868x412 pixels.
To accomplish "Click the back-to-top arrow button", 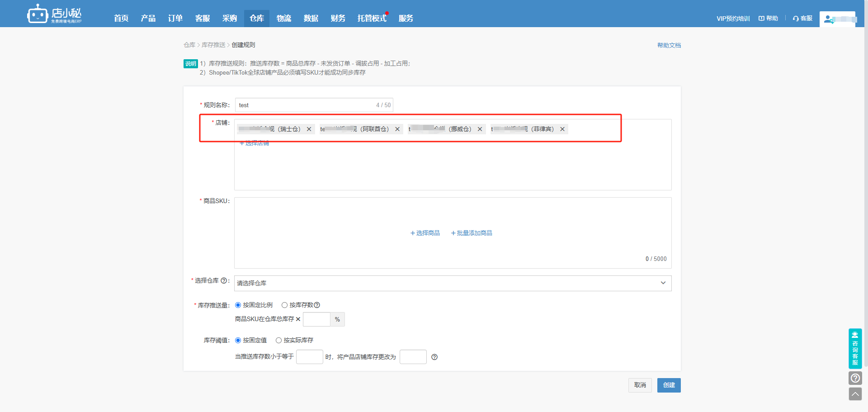I will point(855,394).
